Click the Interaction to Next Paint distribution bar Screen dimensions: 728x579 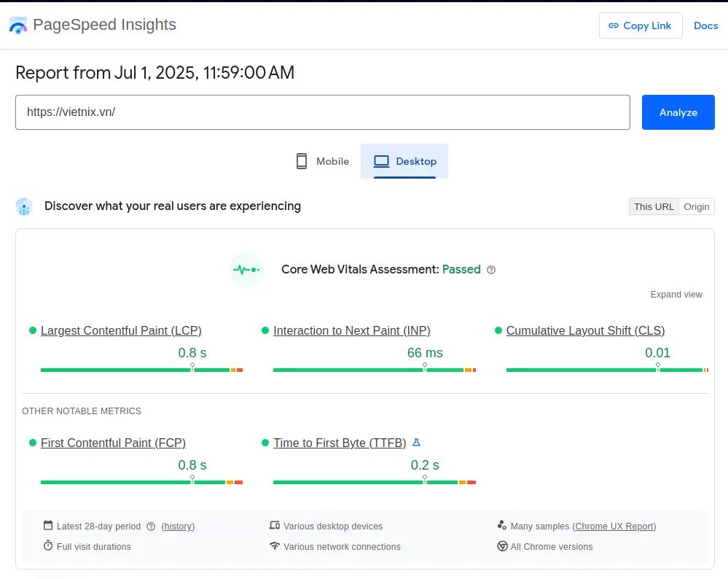tap(374, 370)
